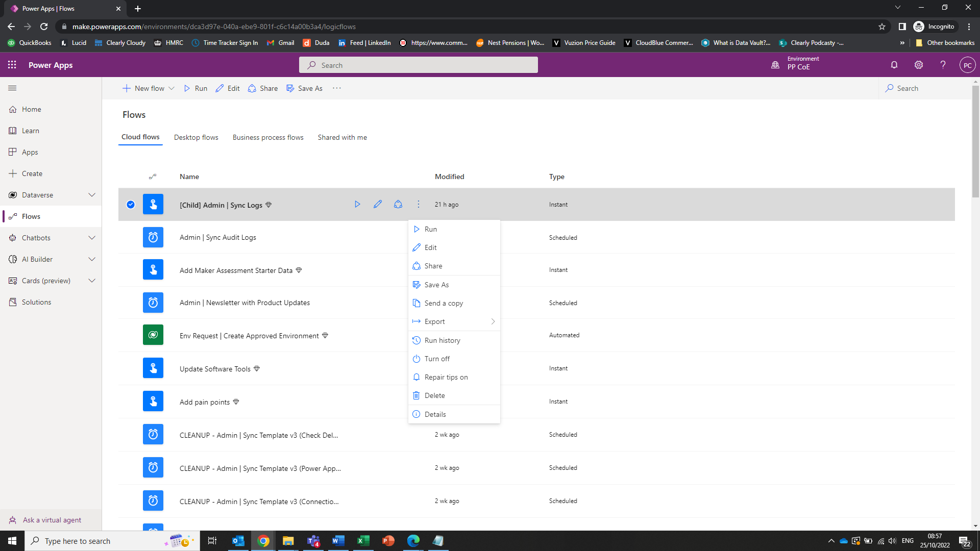
Task: Turn off the selected flow
Action: pos(436,358)
